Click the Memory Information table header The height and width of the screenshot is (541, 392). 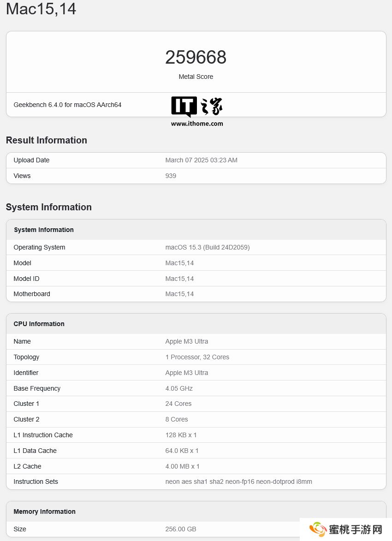(x=44, y=511)
